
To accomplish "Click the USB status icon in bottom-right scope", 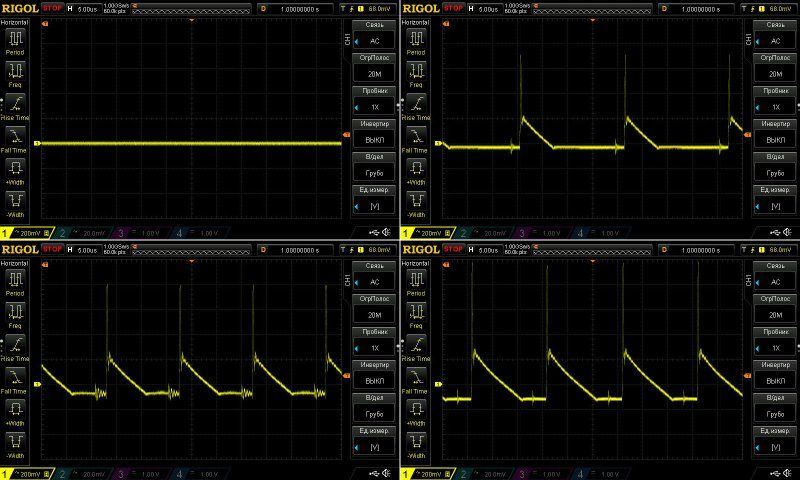I will [x=771, y=473].
